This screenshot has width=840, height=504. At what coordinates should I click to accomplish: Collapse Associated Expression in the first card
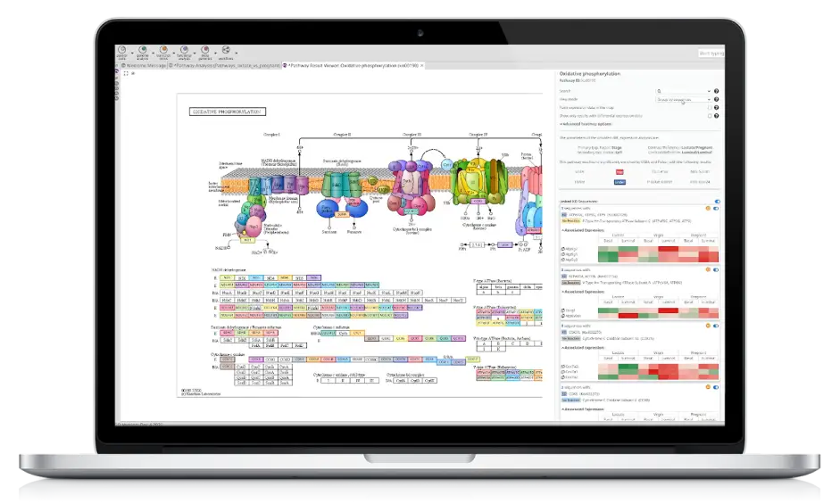coord(583,230)
